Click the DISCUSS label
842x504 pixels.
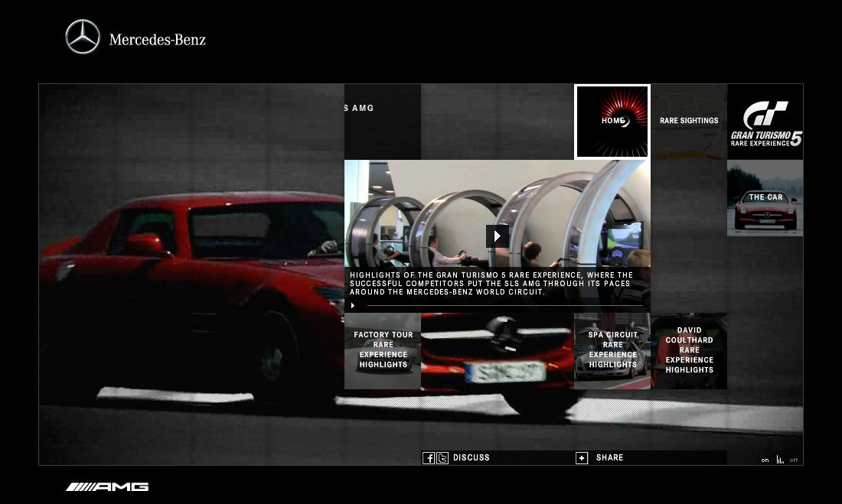[x=472, y=458]
